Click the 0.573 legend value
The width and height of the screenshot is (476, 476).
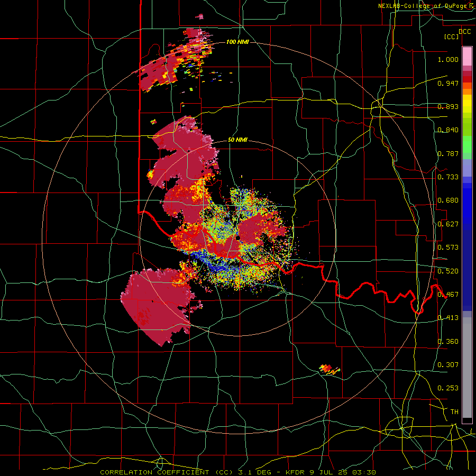point(448,248)
